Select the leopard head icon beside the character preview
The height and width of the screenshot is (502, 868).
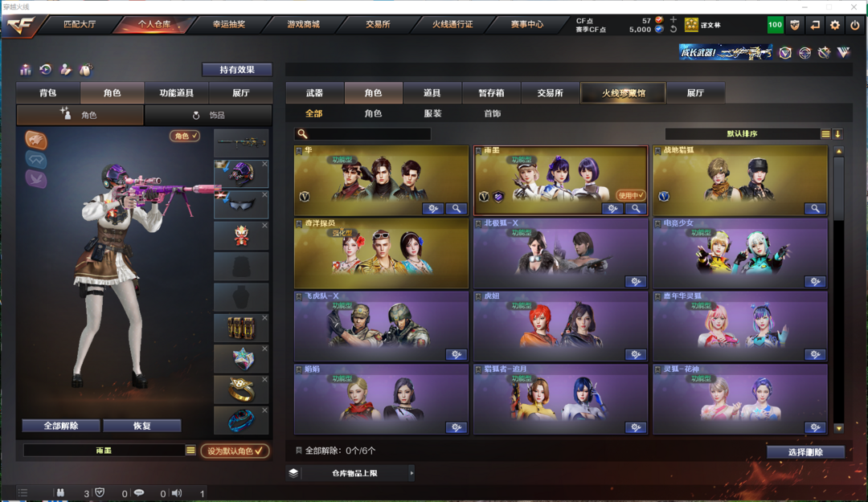(x=36, y=140)
